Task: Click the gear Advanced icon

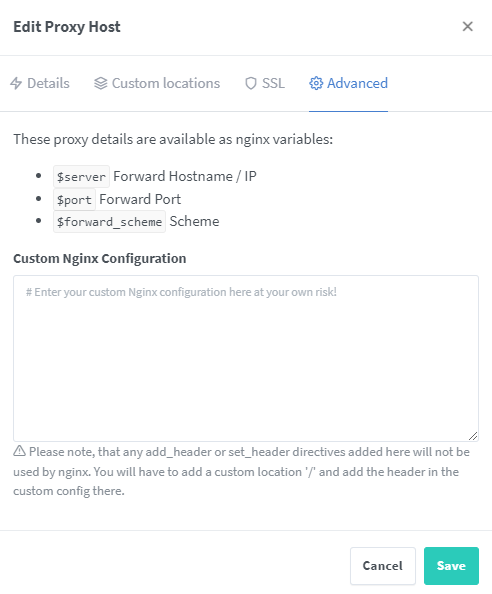Action: [x=316, y=83]
